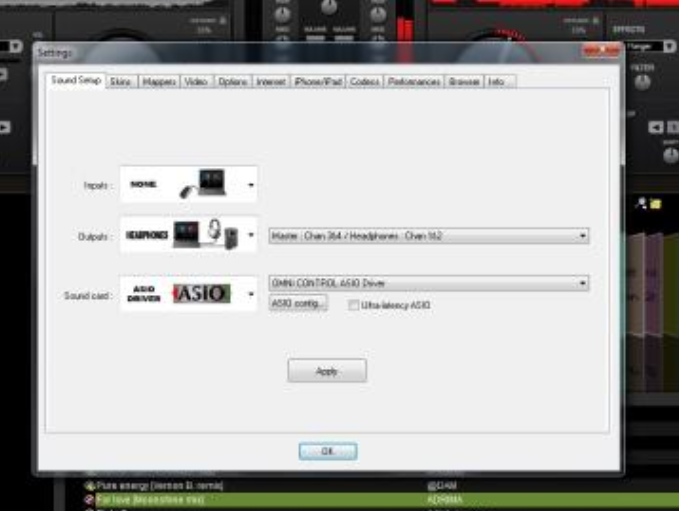
Task: Open the Internet tab
Action: (271, 81)
